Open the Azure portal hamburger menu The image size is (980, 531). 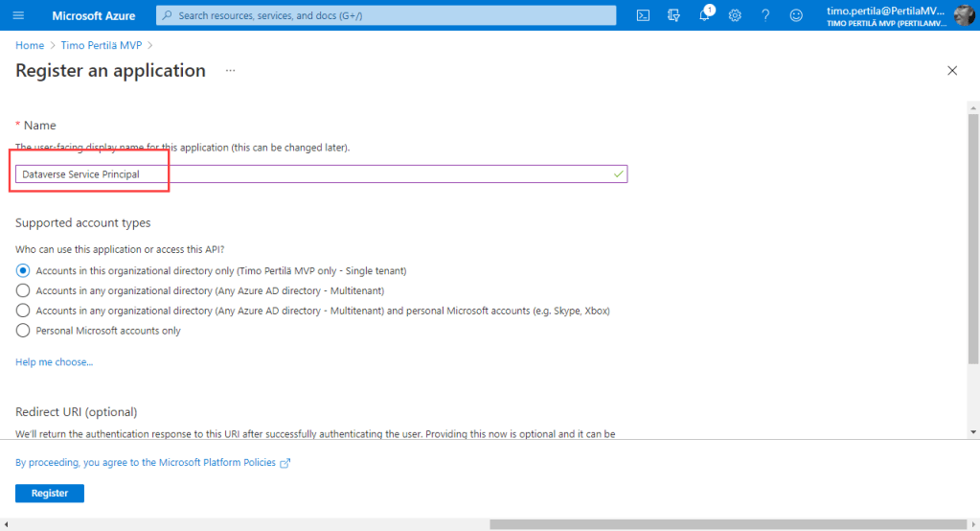(18, 15)
